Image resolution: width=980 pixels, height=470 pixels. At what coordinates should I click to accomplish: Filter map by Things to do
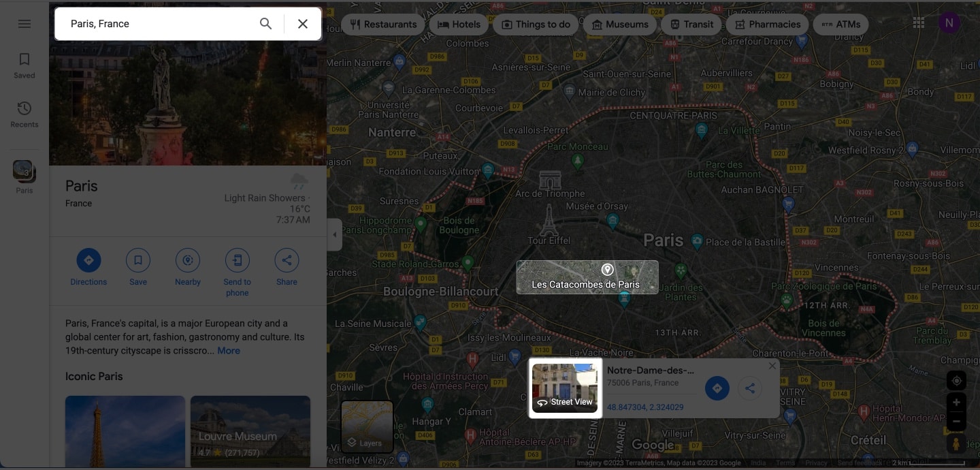pos(536,24)
